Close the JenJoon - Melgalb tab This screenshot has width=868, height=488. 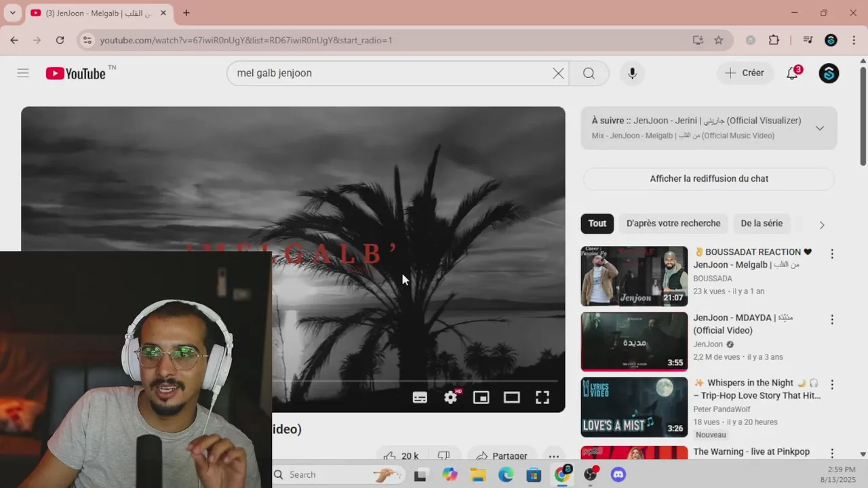[163, 13]
